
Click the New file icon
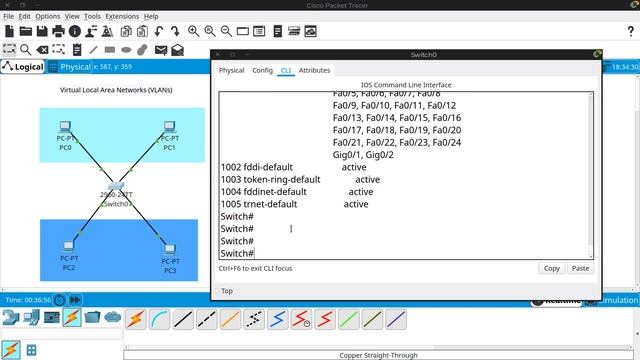pyautogui.click(x=9, y=31)
